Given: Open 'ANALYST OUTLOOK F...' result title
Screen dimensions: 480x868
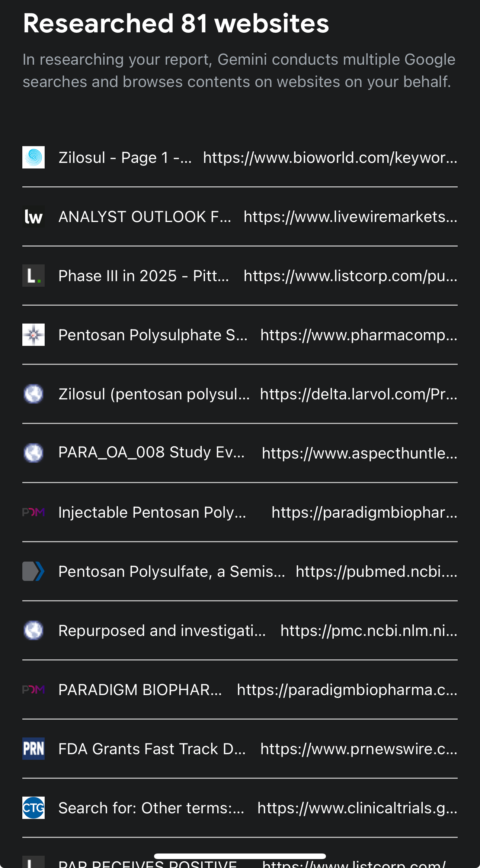Looking at the screenshot, I should click(145, 217).
